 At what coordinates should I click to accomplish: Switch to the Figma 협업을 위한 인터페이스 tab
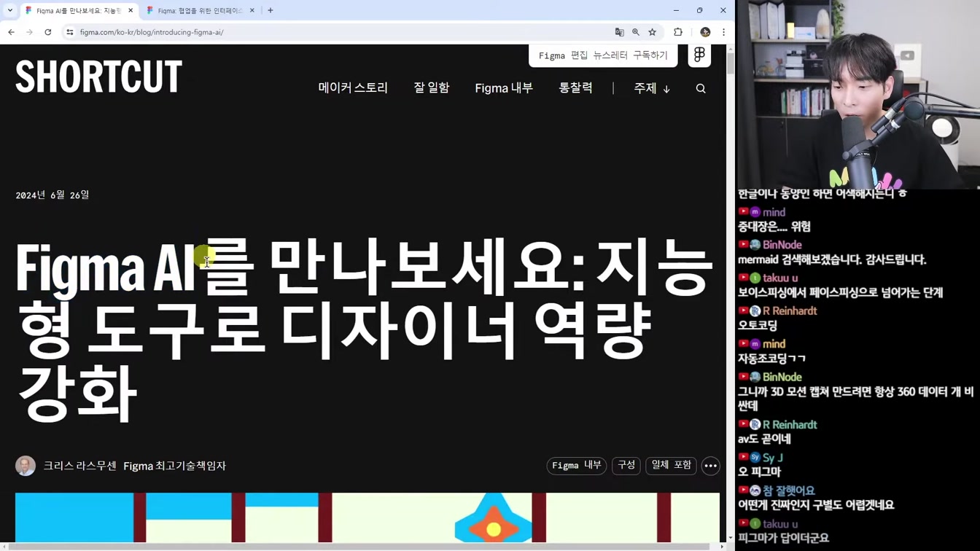(x=201, y=10)
